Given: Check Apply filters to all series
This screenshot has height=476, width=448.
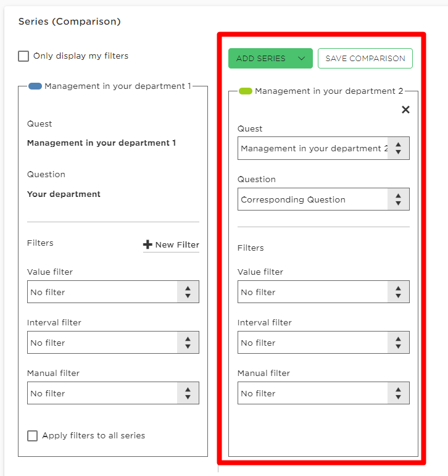Looking at the screenshot, I should [33, 436].
